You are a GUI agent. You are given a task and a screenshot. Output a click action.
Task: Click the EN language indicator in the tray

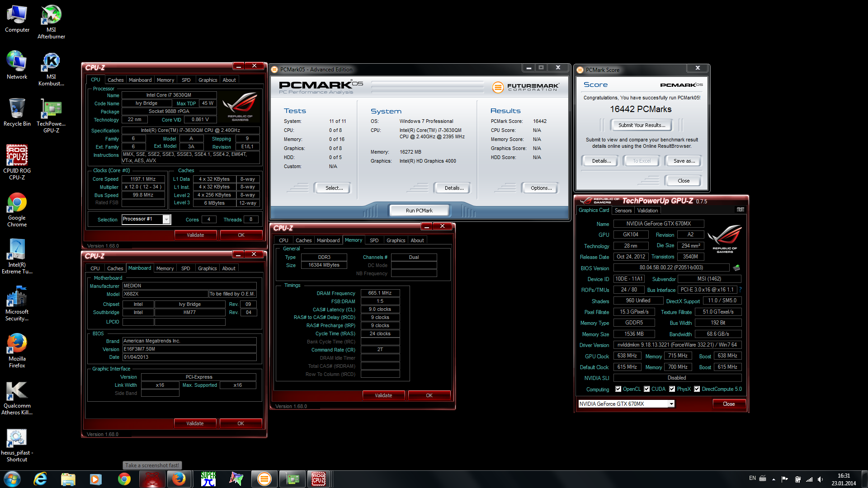(752, 478)
